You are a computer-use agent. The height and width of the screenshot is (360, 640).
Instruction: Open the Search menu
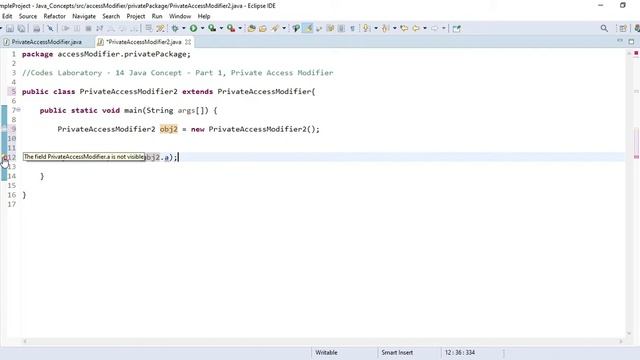[x=111, y=16]
